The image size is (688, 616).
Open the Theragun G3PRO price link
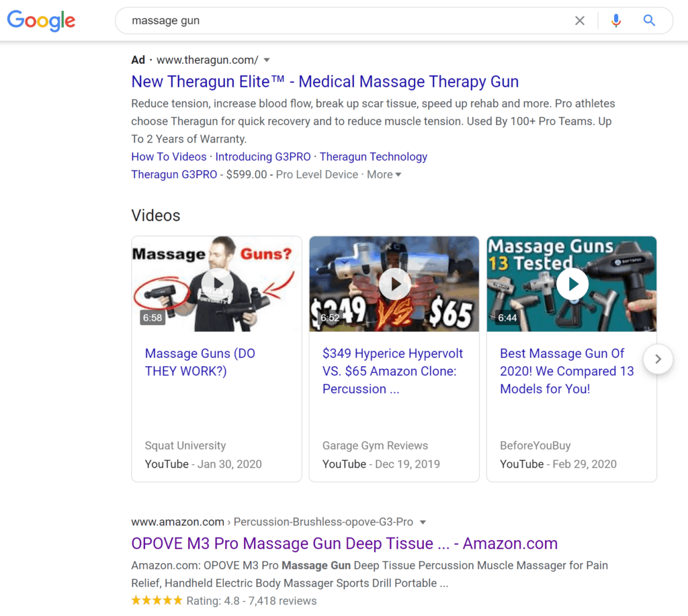click(x=174, y=175)
